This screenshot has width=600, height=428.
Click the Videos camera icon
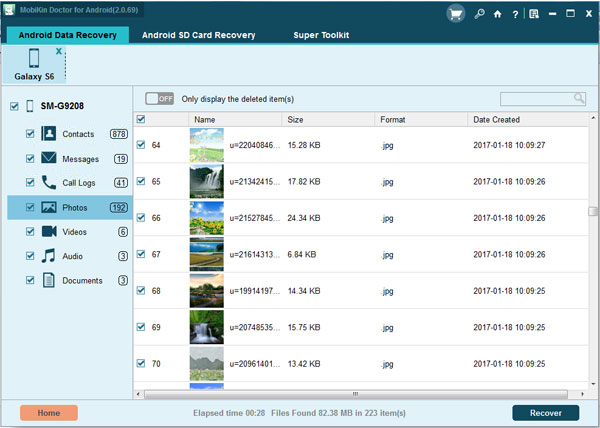coord(49,231)
